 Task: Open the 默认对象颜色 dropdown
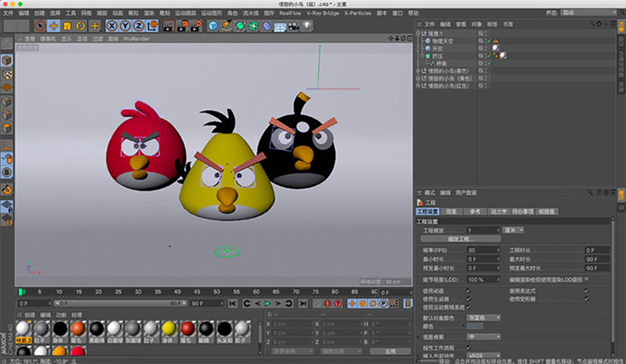(484, 317)
